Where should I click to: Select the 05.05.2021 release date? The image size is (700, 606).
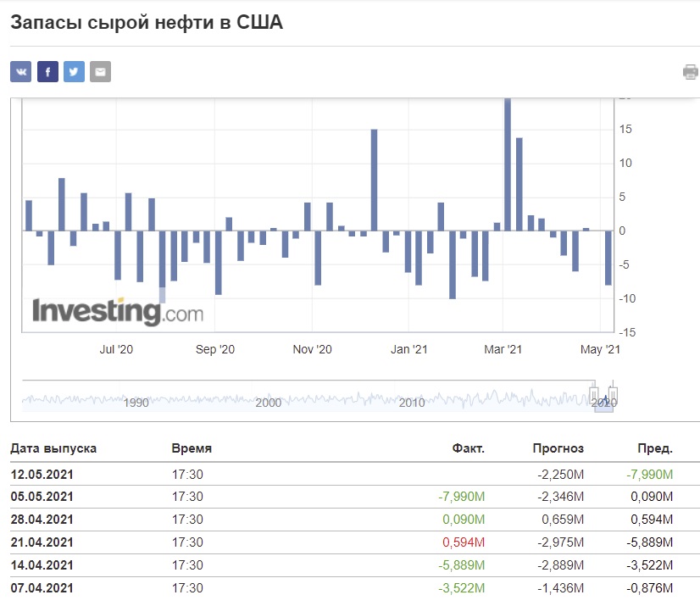coord(42,497)
